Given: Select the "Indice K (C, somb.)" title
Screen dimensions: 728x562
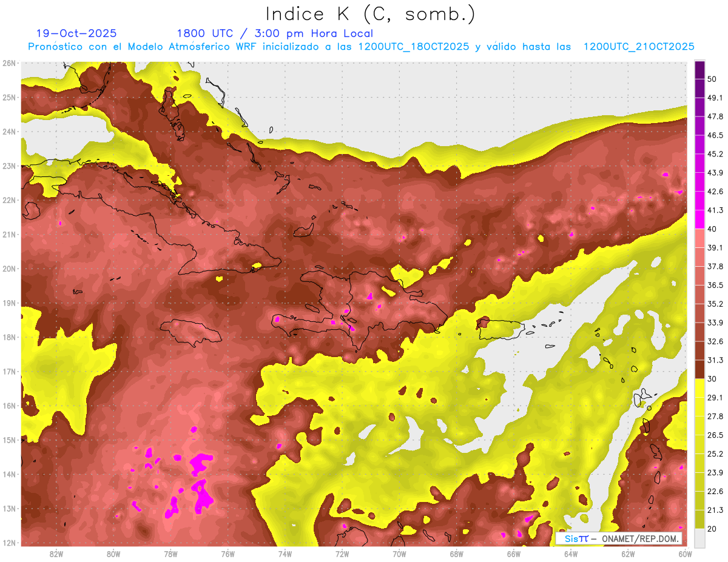Looking at the screenshot, I should click(x=370, y=13).
